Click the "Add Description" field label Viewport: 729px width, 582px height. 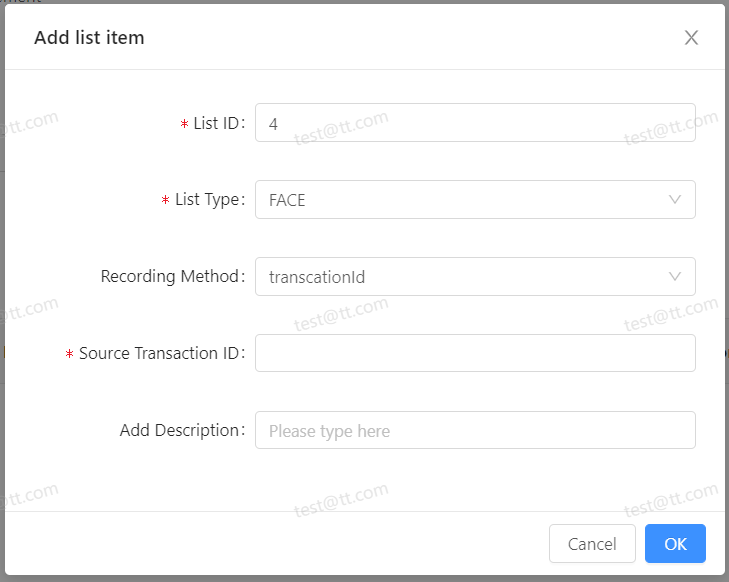click(180, 430)
